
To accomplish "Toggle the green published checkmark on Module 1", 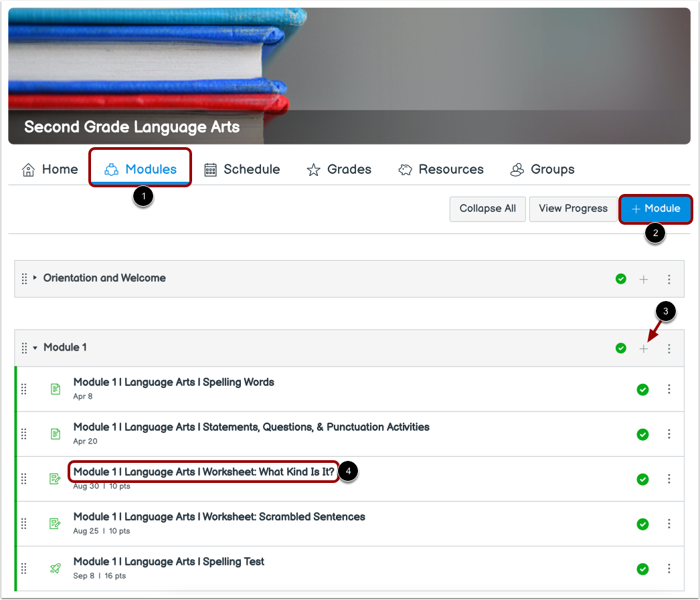I will coord(620,348).
